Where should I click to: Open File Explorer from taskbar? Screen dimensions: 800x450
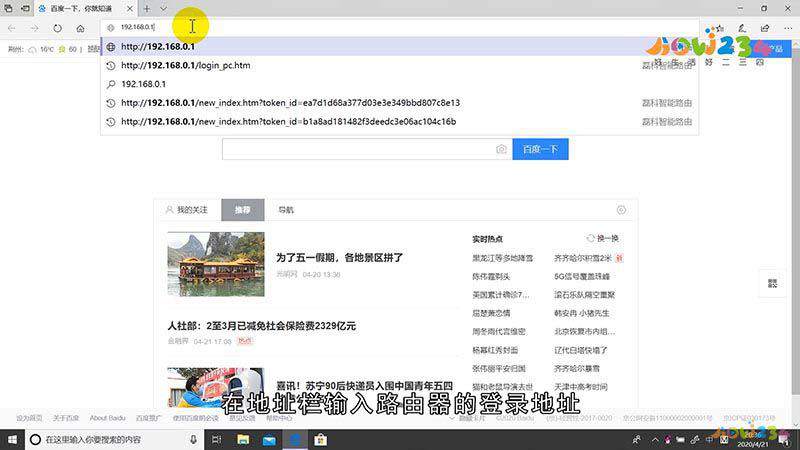(243, 439)
